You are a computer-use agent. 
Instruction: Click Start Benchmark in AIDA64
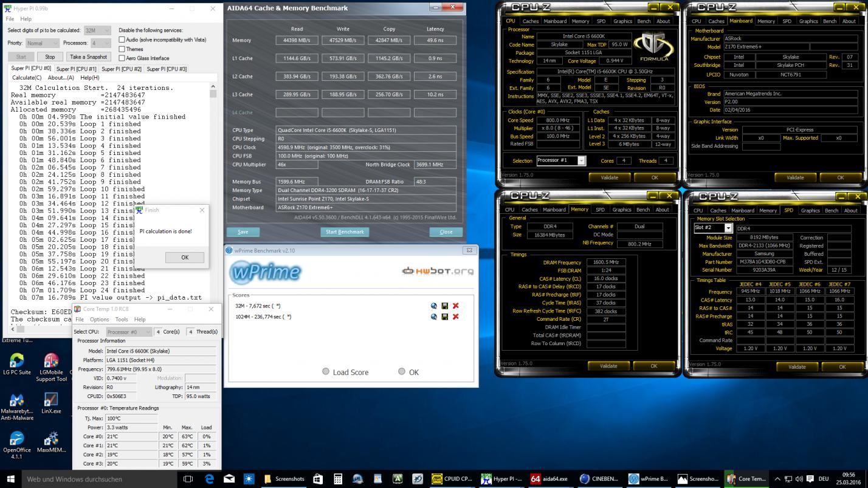(x=345, y=232)
